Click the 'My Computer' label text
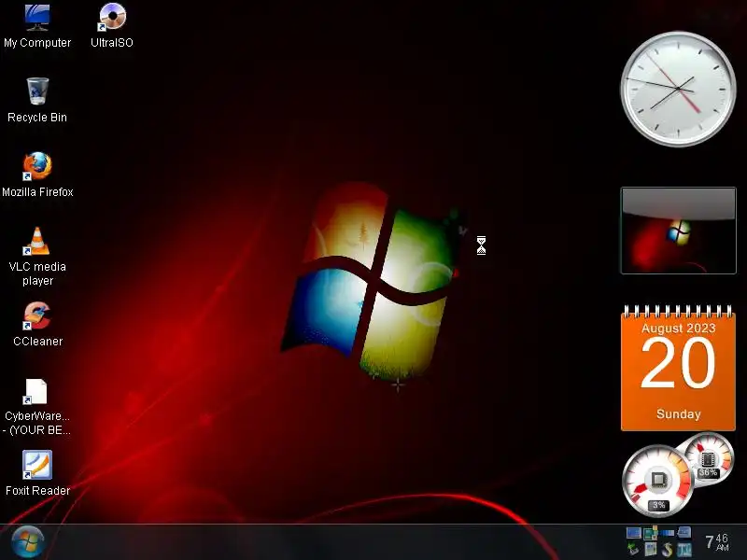The image size is (747, 560). 37,42
